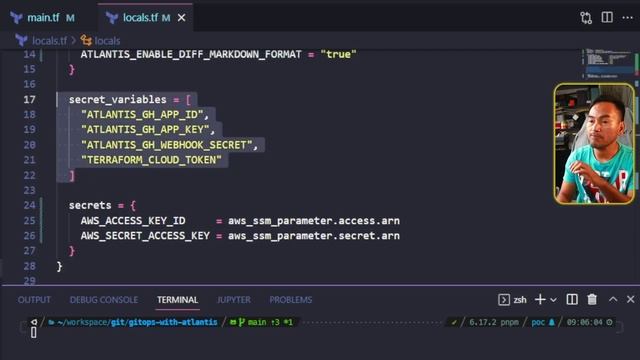Kill terminal with trash icon

pyautogui.click(x=592, y=300)
